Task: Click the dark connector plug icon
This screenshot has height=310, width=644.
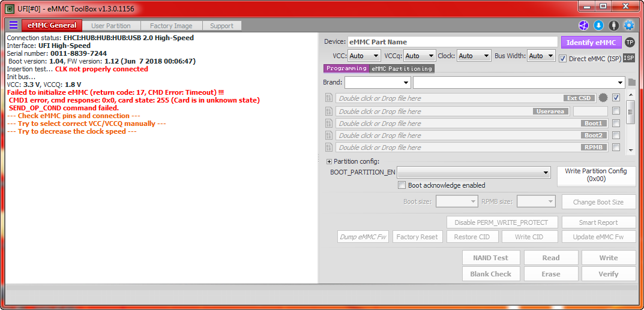Action: coord(613,25)
